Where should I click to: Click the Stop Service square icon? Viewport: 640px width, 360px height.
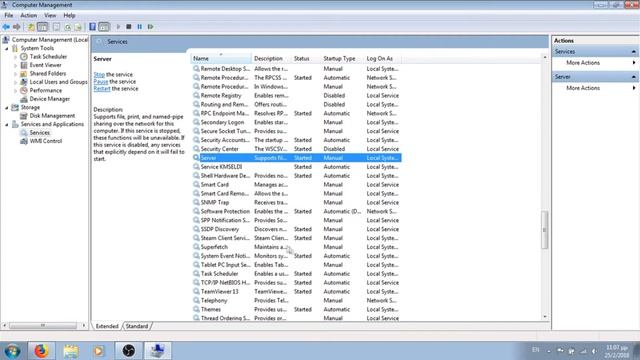(x=129, y=27)
